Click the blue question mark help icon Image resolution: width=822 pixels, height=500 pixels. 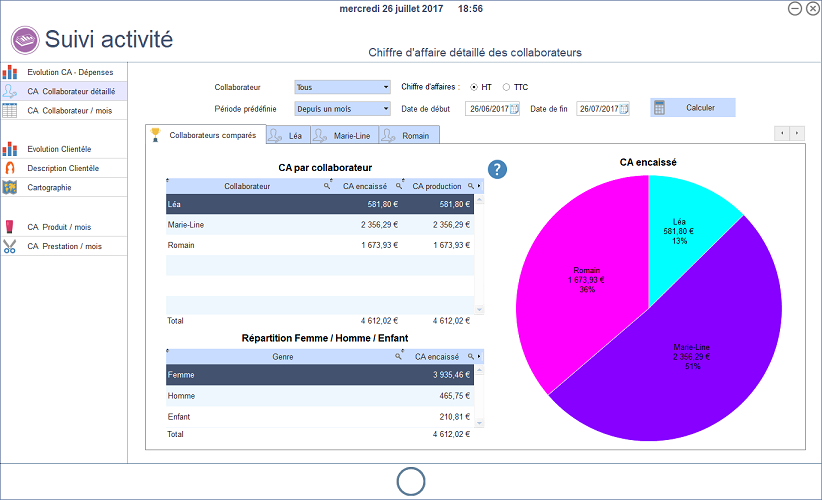pyautogui.click(x=498, y=170)
